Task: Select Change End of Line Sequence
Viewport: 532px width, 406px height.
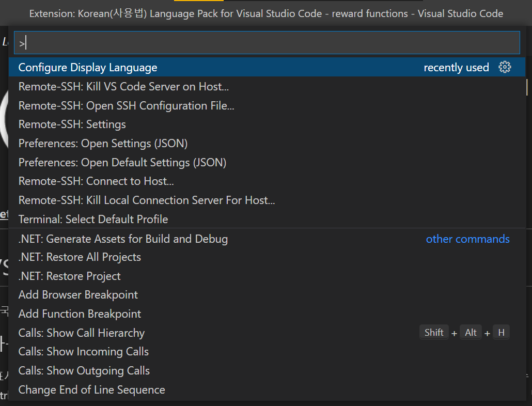Action: (267, 389)
